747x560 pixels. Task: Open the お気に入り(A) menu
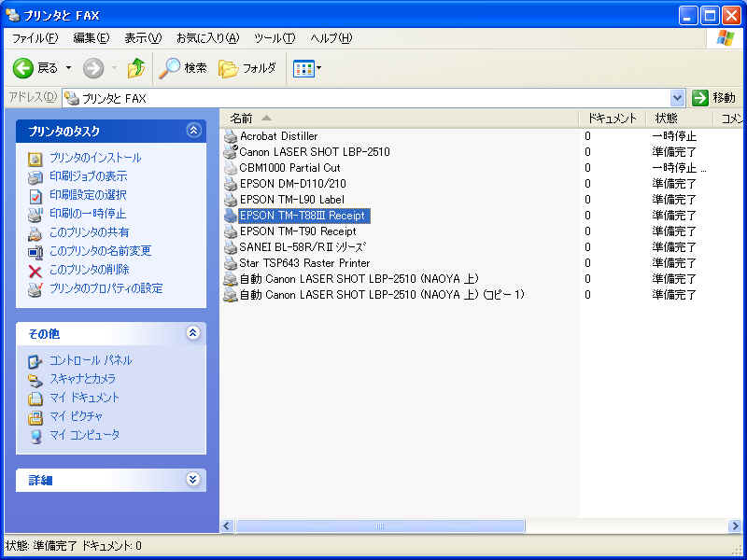(x=207, y=38)
